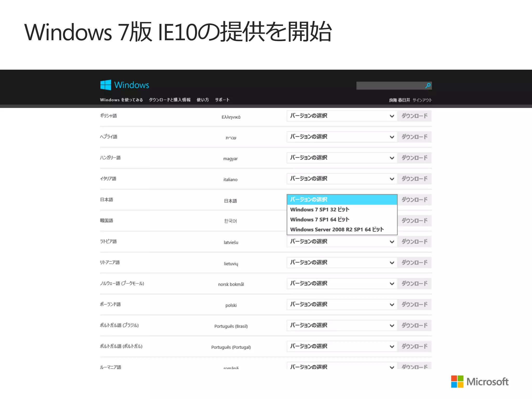Click ダウンロード button for ポルトガル語 (ポルトガル)
Viewport: 532px width, 399px height.
(415, 346)
